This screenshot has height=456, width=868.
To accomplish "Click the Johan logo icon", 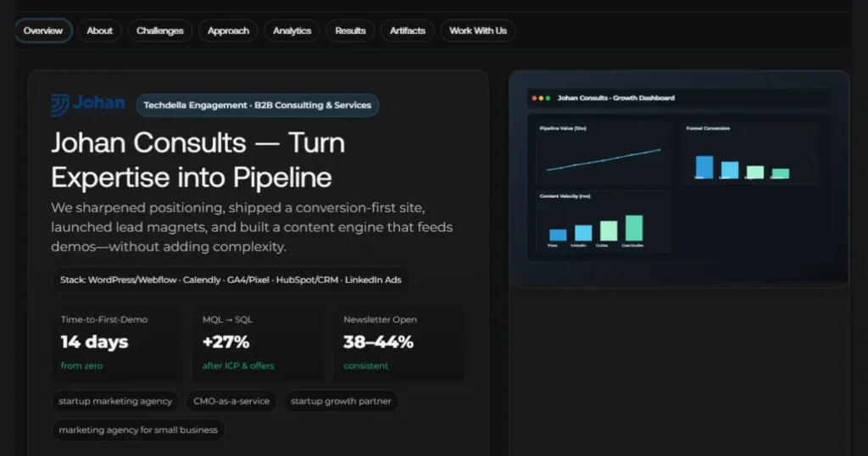I will 60,104.
